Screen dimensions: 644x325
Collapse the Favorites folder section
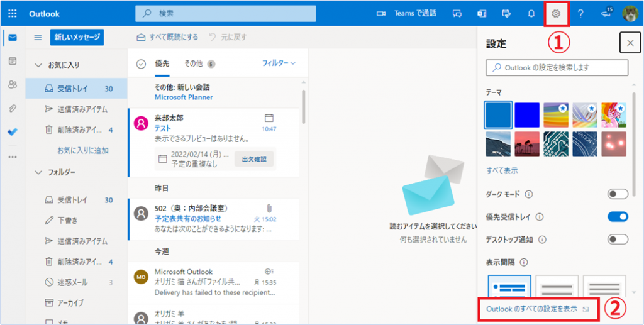(x=38, y=65)
